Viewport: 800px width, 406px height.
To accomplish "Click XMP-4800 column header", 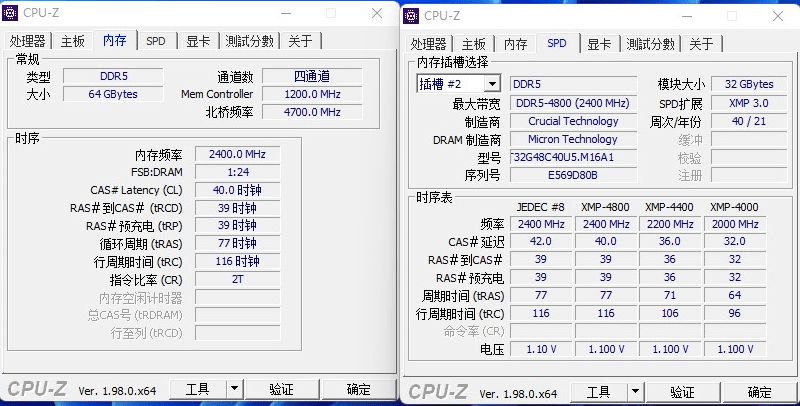I will (x=605, y=207).
